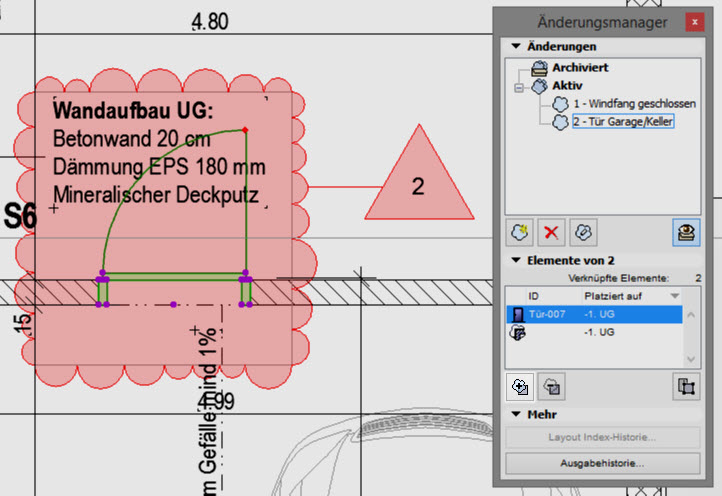Viewport: 722px width, 496px height.
Task: Click the Ausgabehistorie... button
Action: 602,463
